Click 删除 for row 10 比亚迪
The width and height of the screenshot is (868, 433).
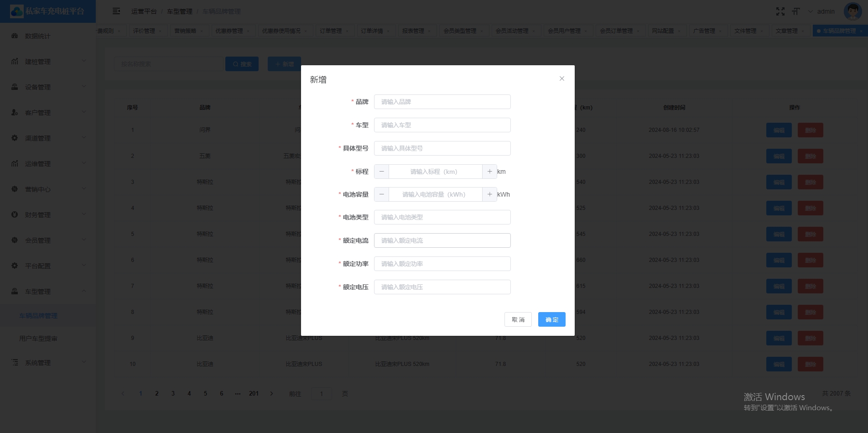point(811,364)
